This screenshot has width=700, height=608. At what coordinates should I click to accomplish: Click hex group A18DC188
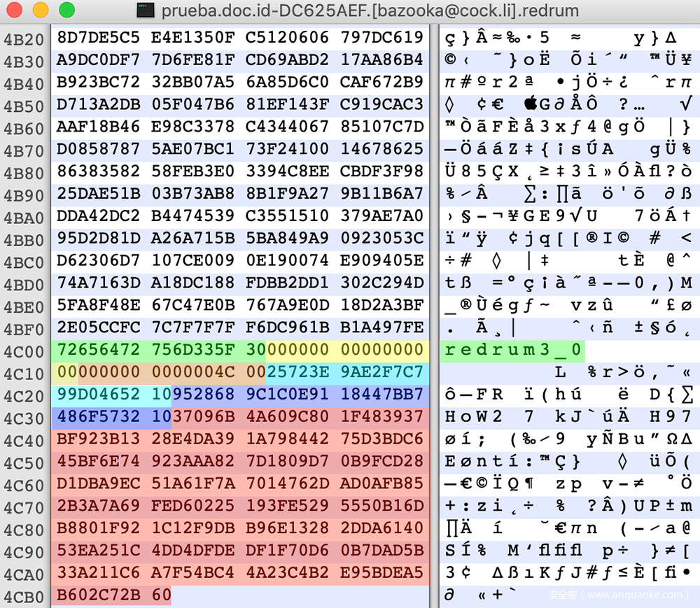(193, 283)
